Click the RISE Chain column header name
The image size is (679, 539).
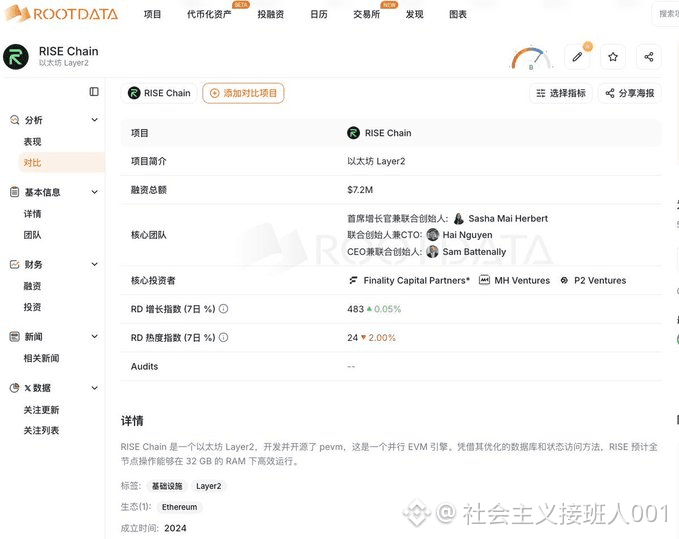click(388, 133)
